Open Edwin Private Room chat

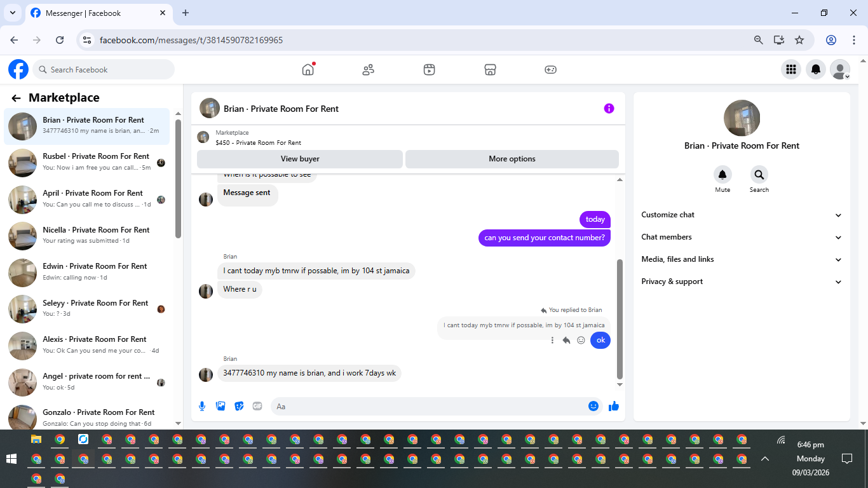(87, 273)
